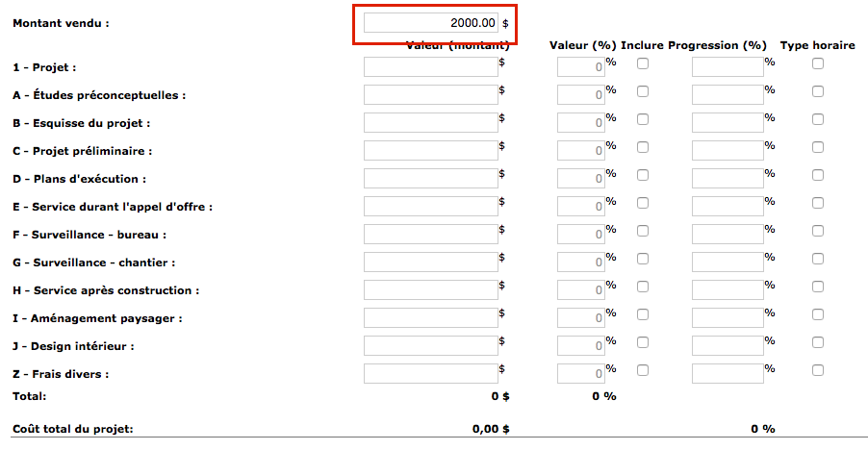Screen dimensions: 868x450
Task: Toggle Type horaire for Service après construction
Action: (818, 287)
